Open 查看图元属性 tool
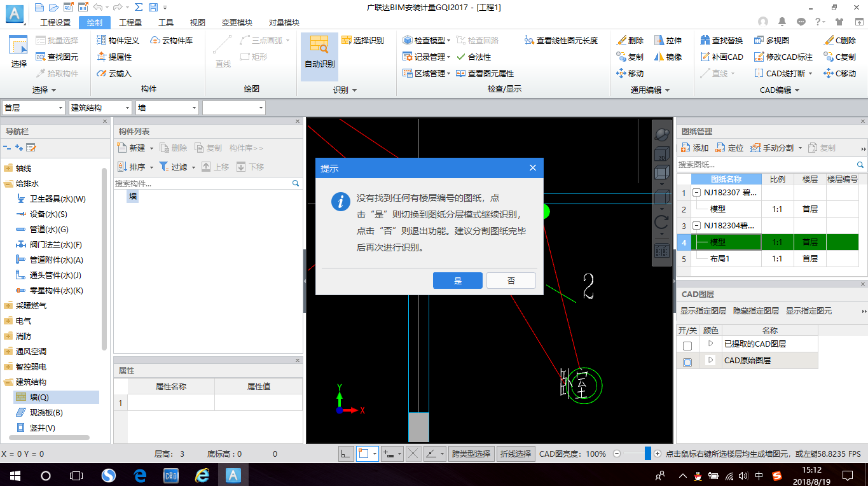 click(x=485, y=73)
